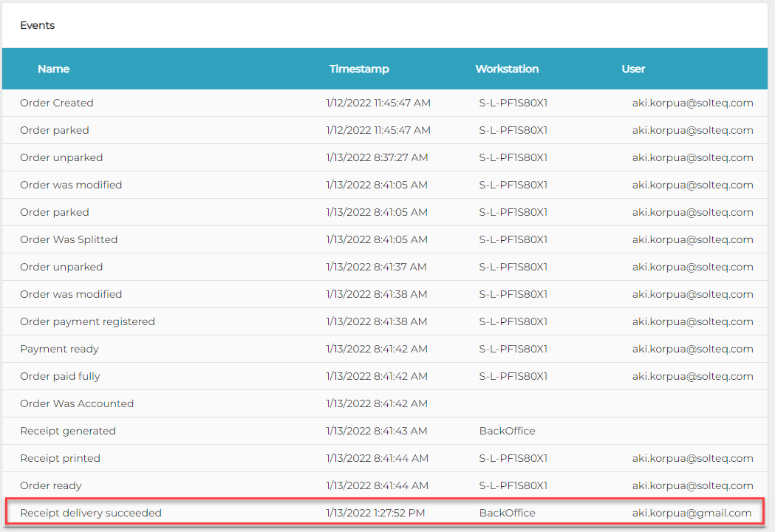Screen dimensions: 775x532
Task: Click the Payment ready event row
Action: pos(59,349)
